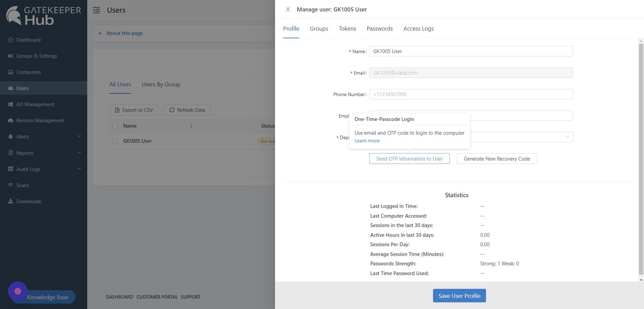Open the Knowledge Base button
This screenshot has width=644, height=309.
(48, 297)
